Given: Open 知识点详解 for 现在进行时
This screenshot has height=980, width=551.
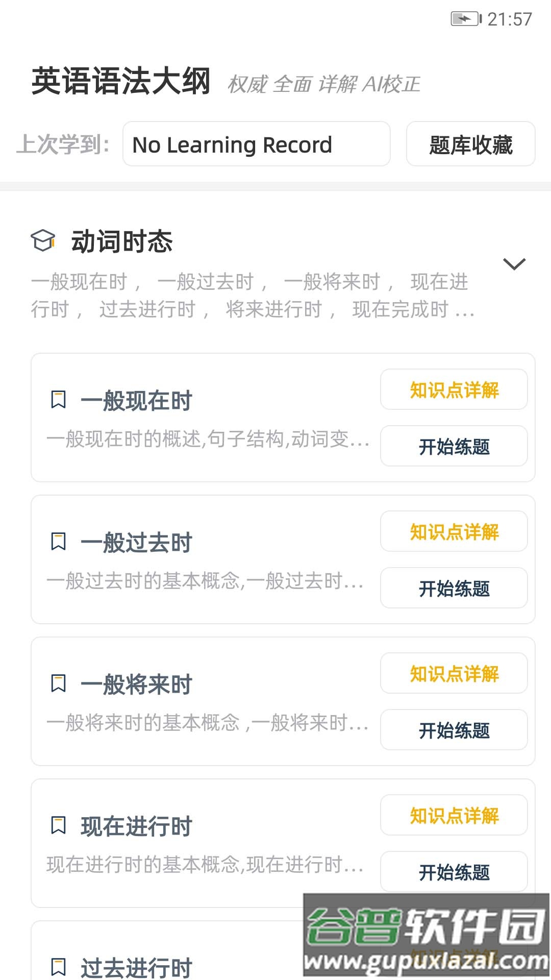Looking at the screenshot, I should tap(454, 816).
